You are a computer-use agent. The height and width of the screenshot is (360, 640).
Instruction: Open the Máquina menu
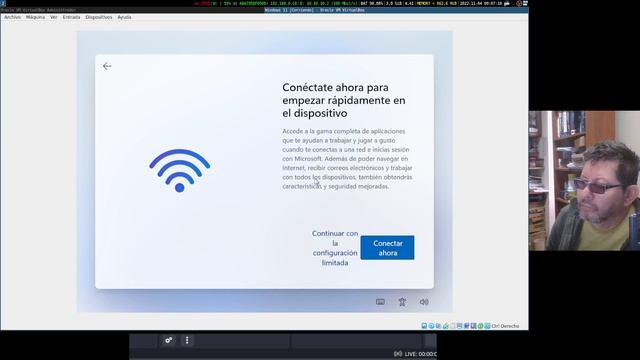tap(36, 17)
